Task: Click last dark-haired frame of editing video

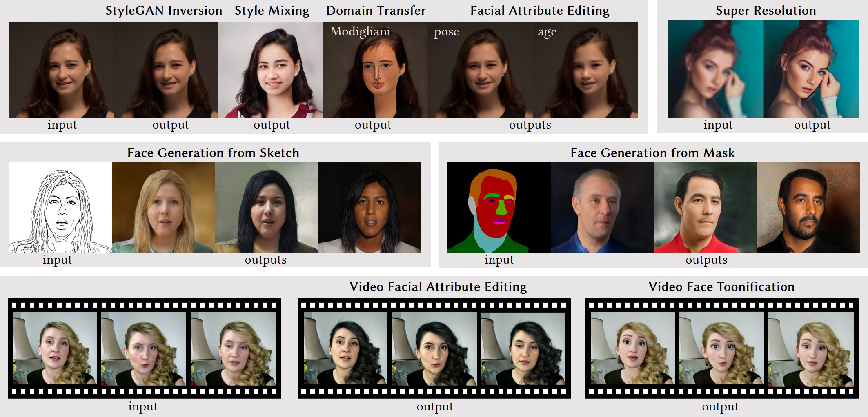Action: click(x=523, y=348)
